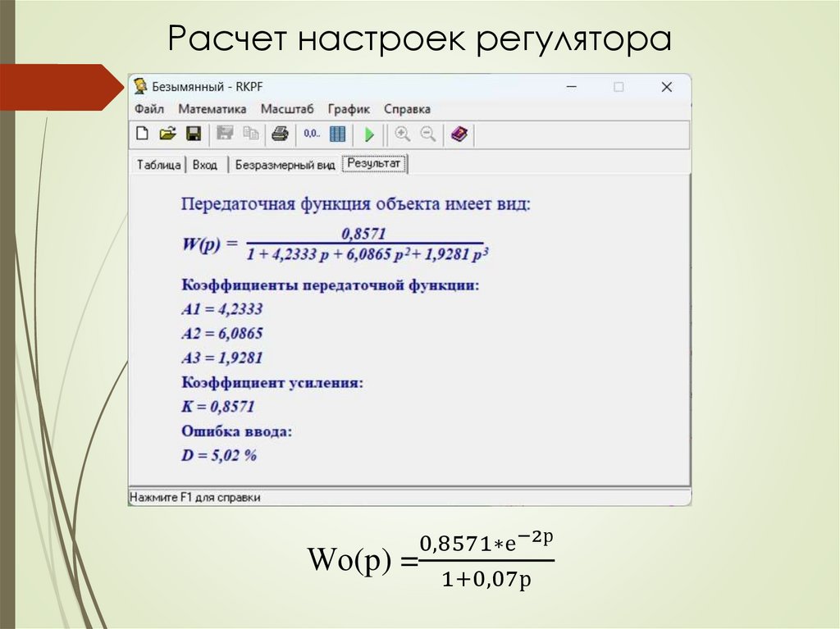Viewport: 840px width, 629px height.
Task: Click the W(p) transfer function formula
Action: [x=336, y=244]
